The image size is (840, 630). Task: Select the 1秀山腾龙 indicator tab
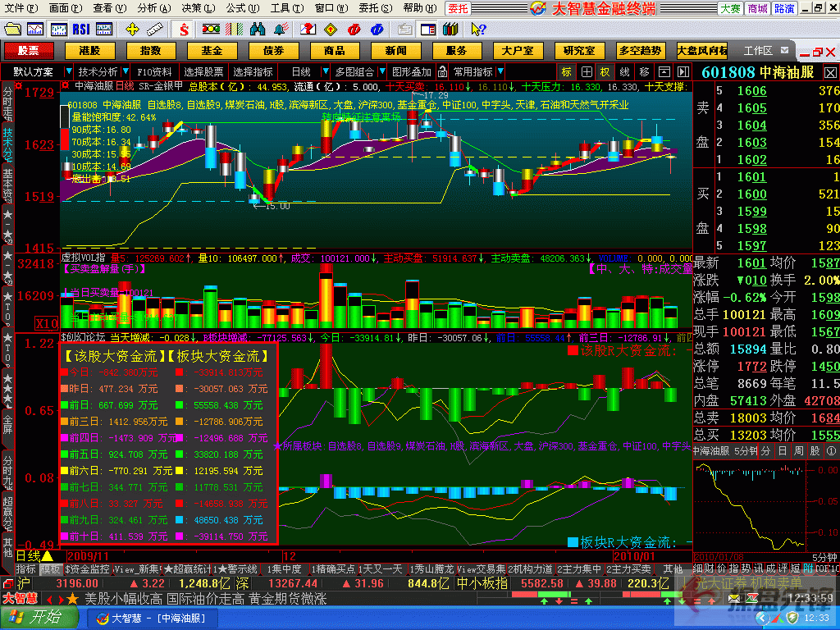431,569
